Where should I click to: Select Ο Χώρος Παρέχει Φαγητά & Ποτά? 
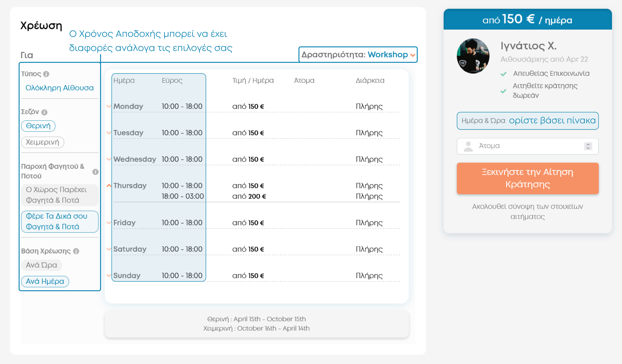point(59,195)
